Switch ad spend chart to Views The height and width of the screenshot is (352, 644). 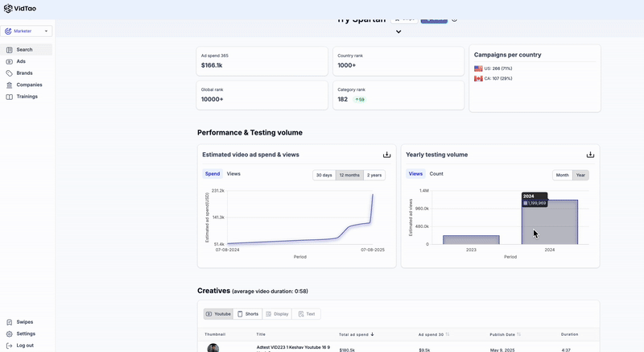click(233, 174)
